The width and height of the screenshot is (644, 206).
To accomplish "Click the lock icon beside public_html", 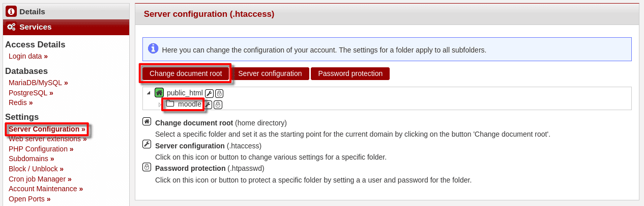I will (x=219, y=93).
